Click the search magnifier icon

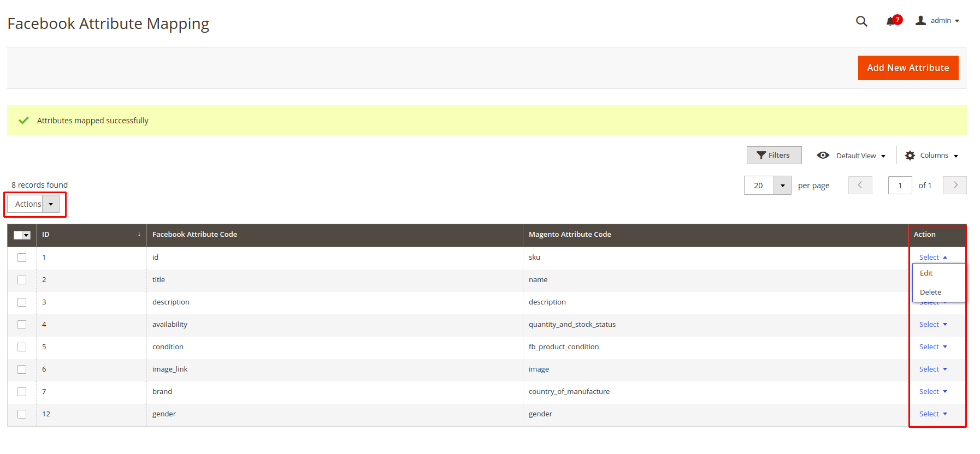[861, 21]
